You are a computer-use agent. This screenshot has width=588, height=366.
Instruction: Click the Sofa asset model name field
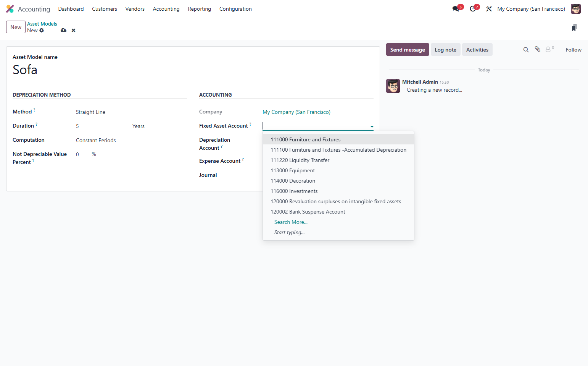tap(193, 70)
